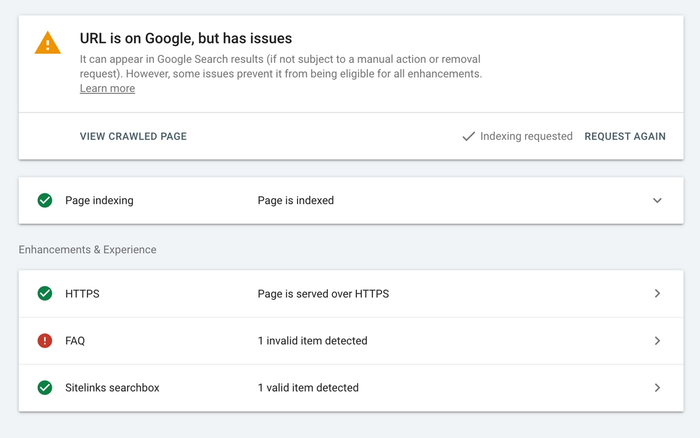Click the 'URL is on Google' heading
Screen dimensions: 700x438
(186, 39)
